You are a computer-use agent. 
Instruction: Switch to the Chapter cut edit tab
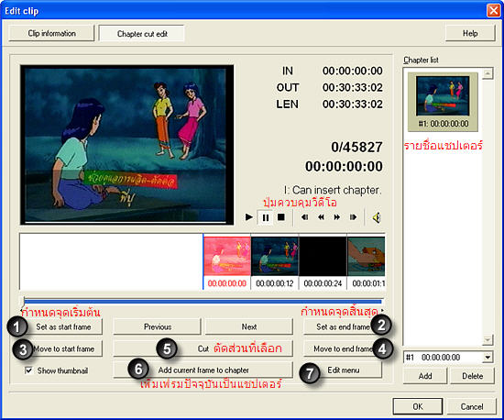point(142,33)
